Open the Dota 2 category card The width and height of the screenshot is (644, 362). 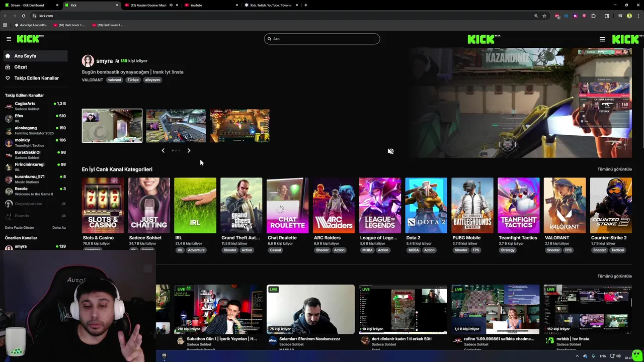pos(426,205)
